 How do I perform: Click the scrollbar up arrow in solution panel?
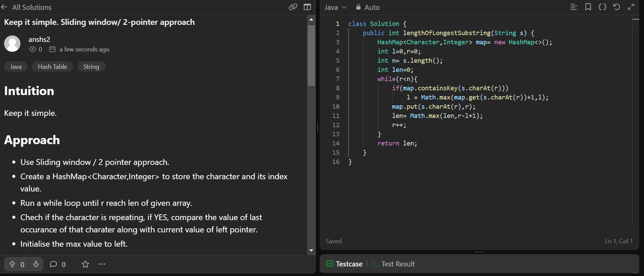311,19
